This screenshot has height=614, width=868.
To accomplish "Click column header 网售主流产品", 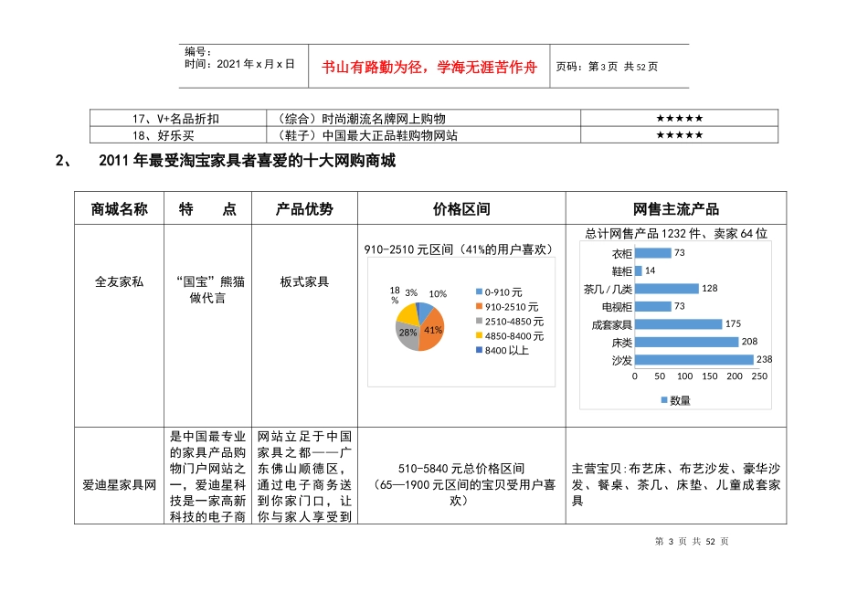I will (x=676, y=209).
